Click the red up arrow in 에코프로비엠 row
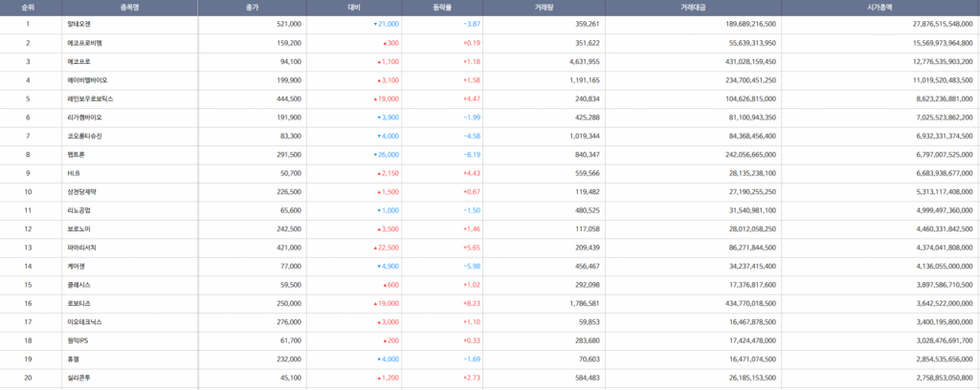Screen dimensions: 980x390 tap(385, 43)
